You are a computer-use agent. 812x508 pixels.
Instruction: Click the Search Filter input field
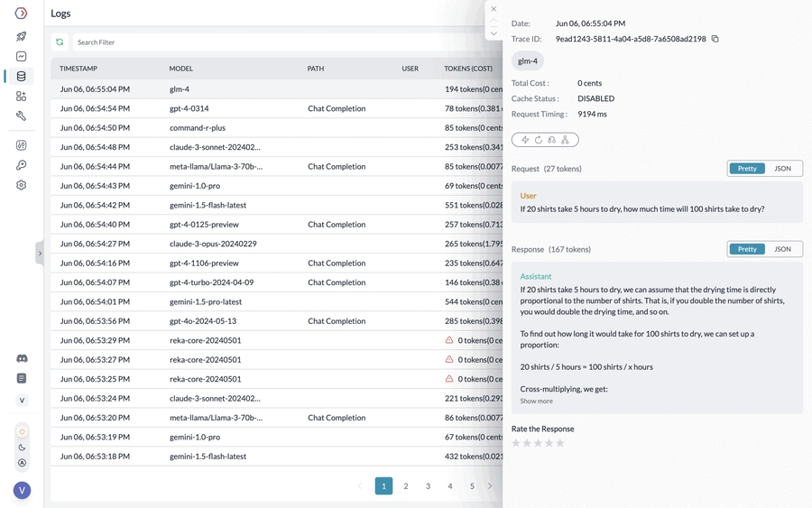point(271,42)
